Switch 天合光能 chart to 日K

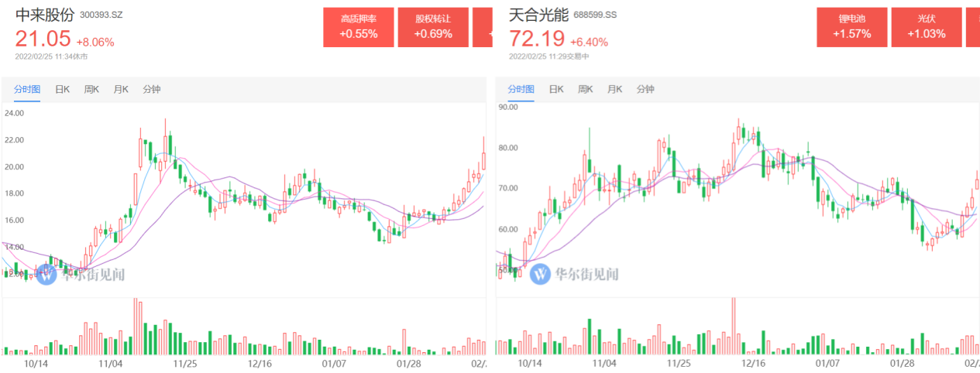click(x=556, y=90)
